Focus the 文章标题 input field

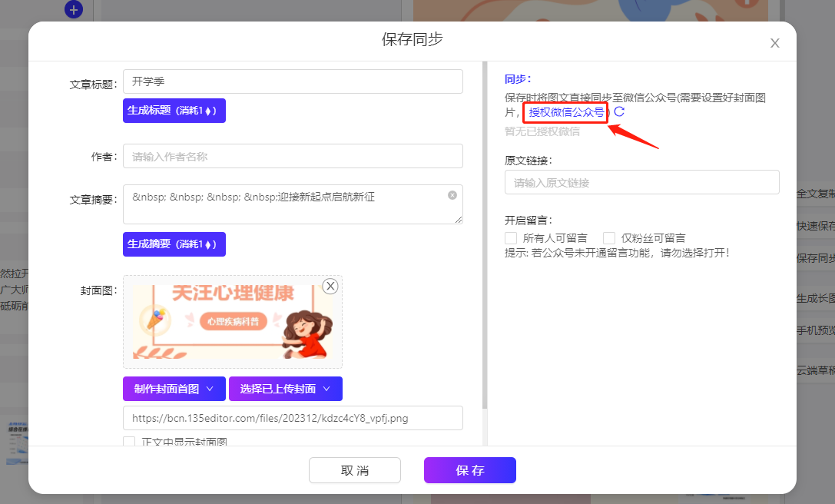(292, 81)
